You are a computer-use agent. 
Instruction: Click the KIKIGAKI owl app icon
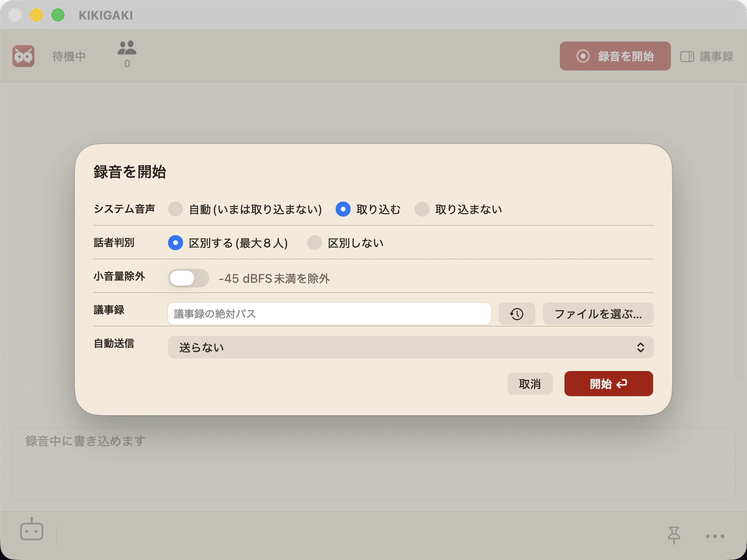(23, 56)
